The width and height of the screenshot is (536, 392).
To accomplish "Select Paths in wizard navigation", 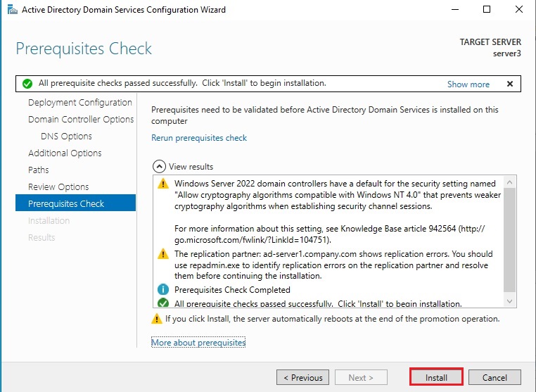I will point(39,170).
